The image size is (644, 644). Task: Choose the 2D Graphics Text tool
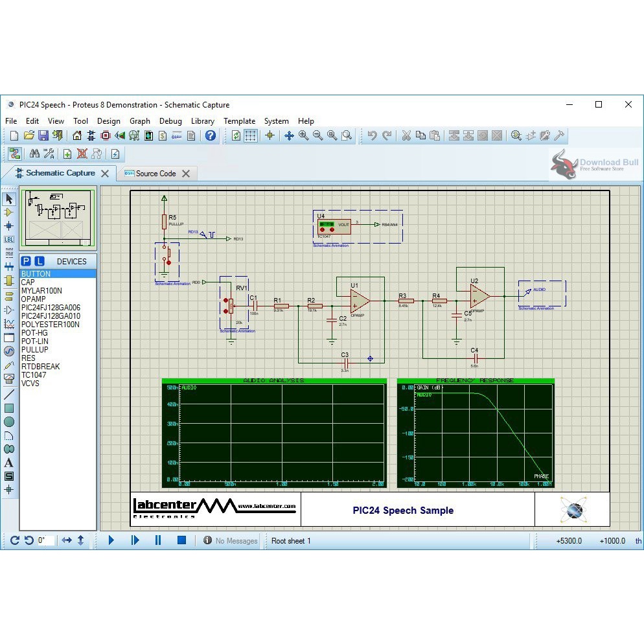[9, 463]
